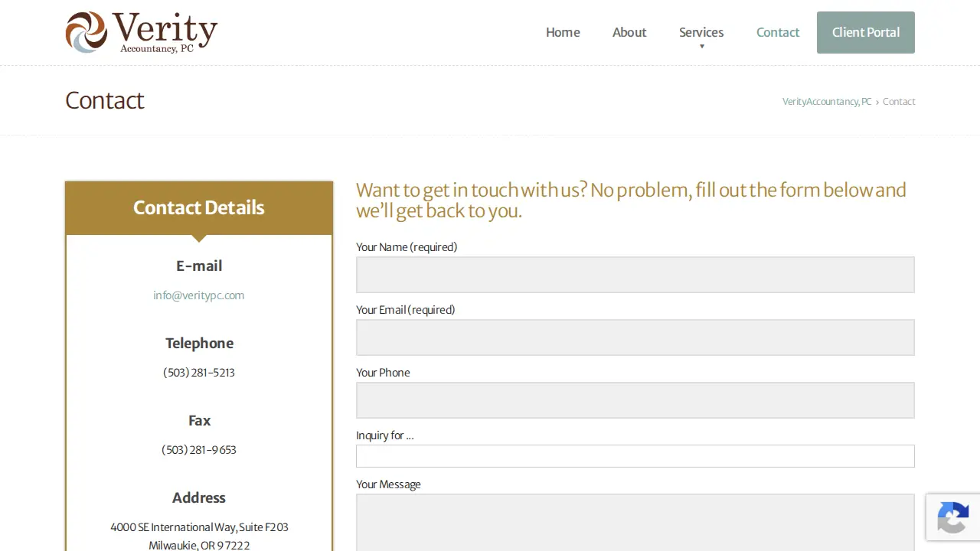Screen dimensions: 980x551
Task: Click the reCAPTCHA badge icon
Action: (x=953, y=518)
